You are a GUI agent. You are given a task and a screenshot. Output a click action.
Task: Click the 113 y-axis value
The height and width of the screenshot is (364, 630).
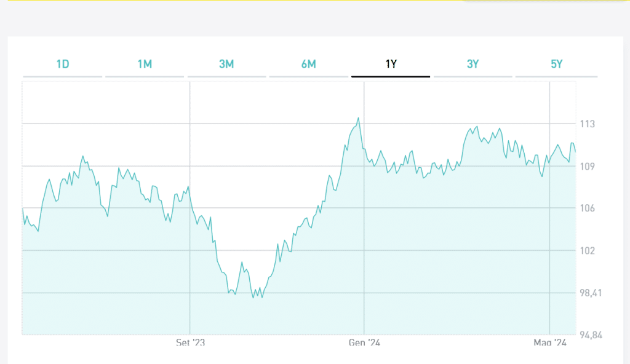588,124
